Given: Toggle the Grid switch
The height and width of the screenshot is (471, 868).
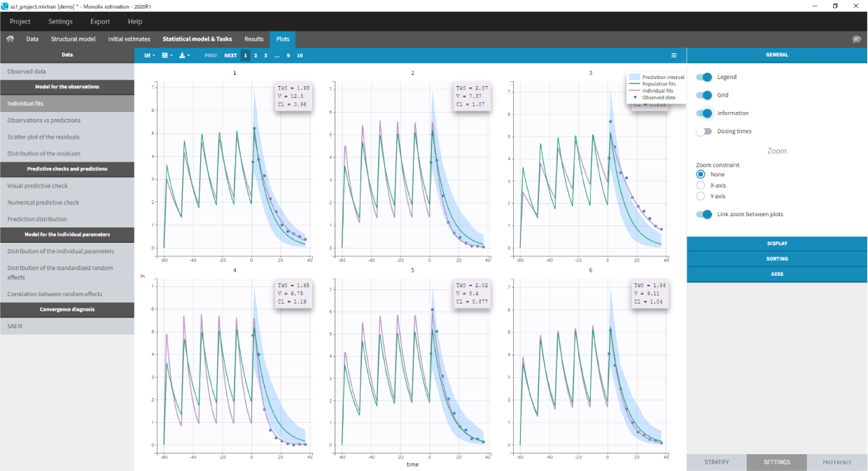Looking at the screenshot, I should pos(704,95).
